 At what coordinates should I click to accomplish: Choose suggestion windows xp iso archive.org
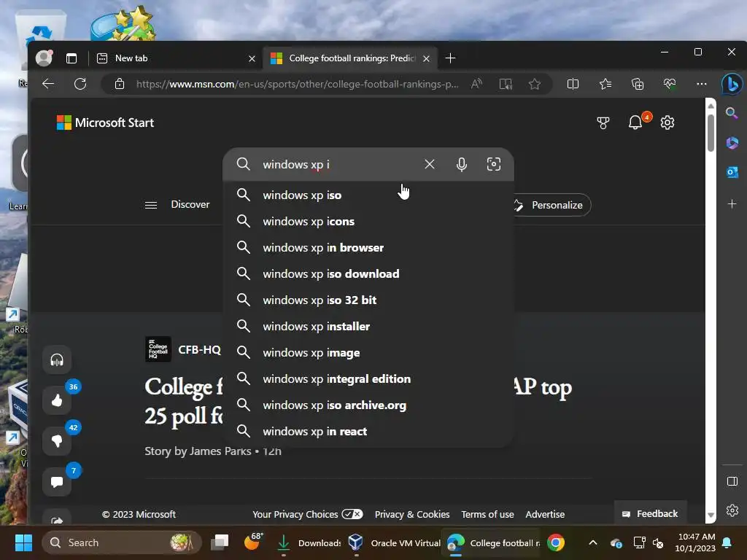pyautogui.click(x=368, y=405)
